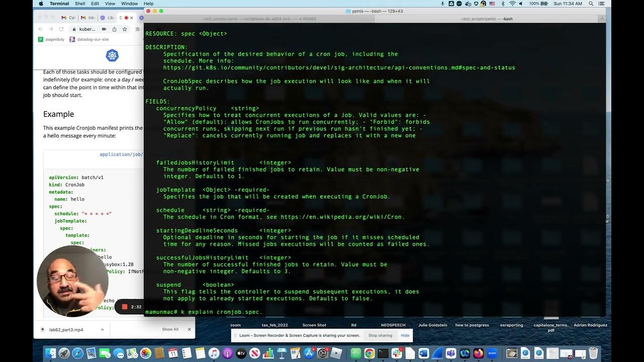Viewport: 644px width, 362px height.
Task: Open Finder from the Dock
Action: tap(50, 353)
